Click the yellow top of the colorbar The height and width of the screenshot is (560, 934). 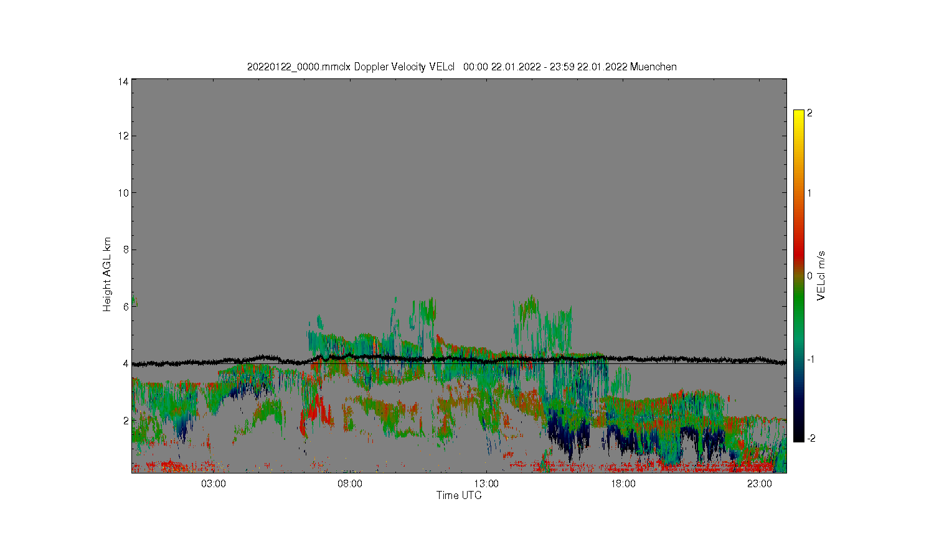[x=798, y=115]
